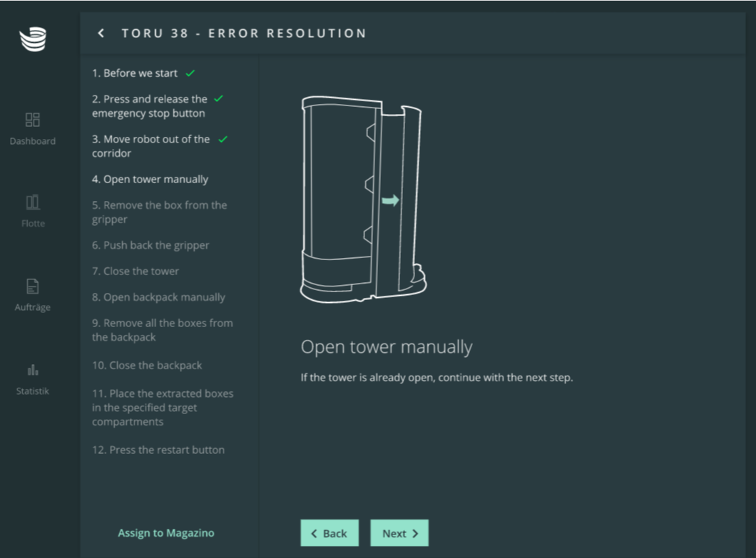Click the back chevron beside TORU 38
Viewport: 756px width, 558px height.
[x=101, y=33]
